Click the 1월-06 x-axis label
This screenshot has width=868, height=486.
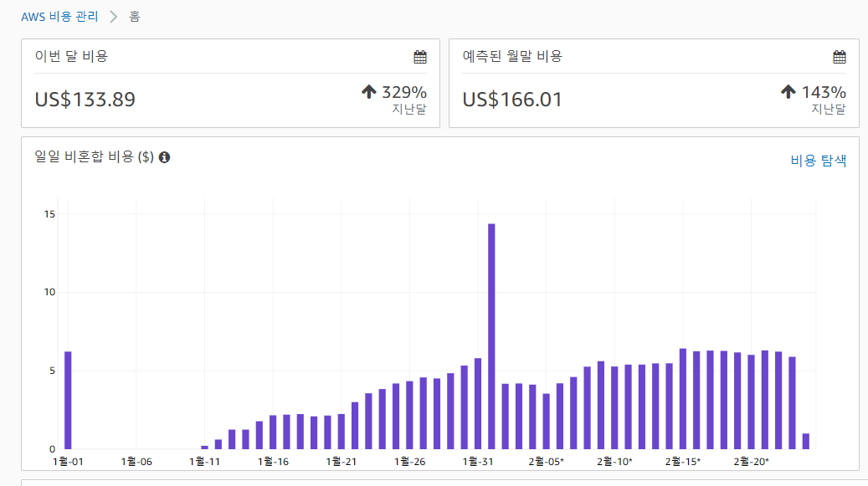coord(136,462)
